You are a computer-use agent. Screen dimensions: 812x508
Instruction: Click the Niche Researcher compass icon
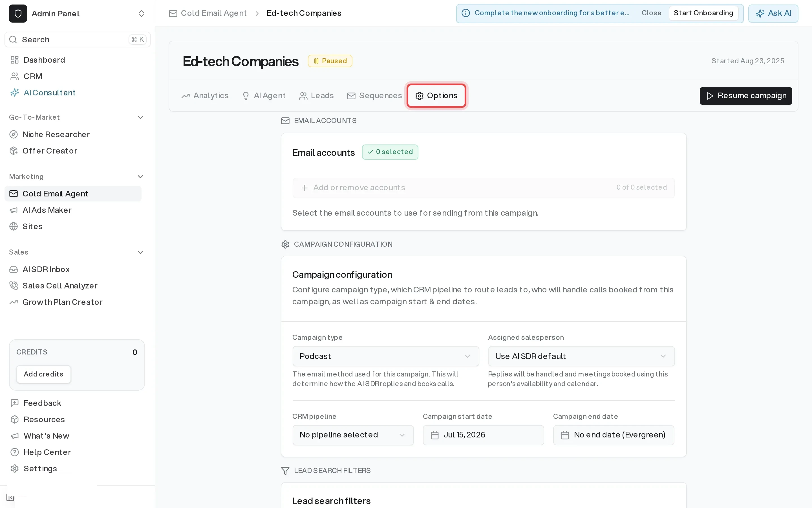[14, 134]
